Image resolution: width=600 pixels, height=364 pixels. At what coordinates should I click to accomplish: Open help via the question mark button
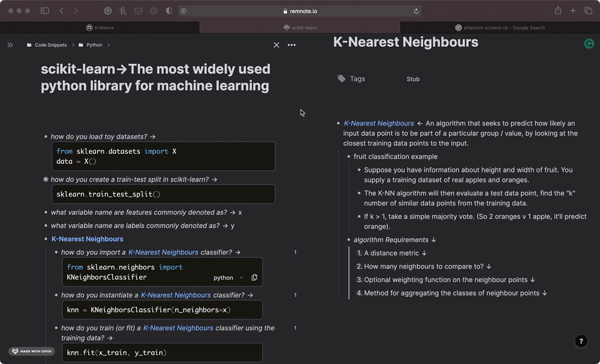click(x=581, y=341)
